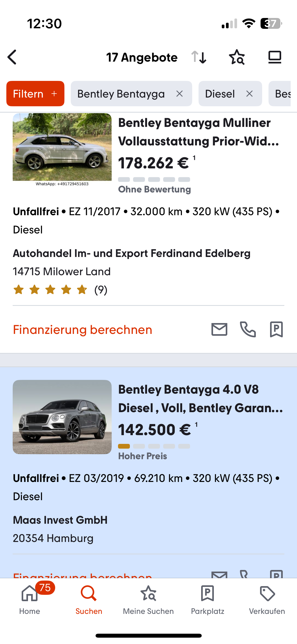Tap Finanzierung berechnen for the Mulliner
The width and height of the screenshot is (297, 644).
(83, 330)
